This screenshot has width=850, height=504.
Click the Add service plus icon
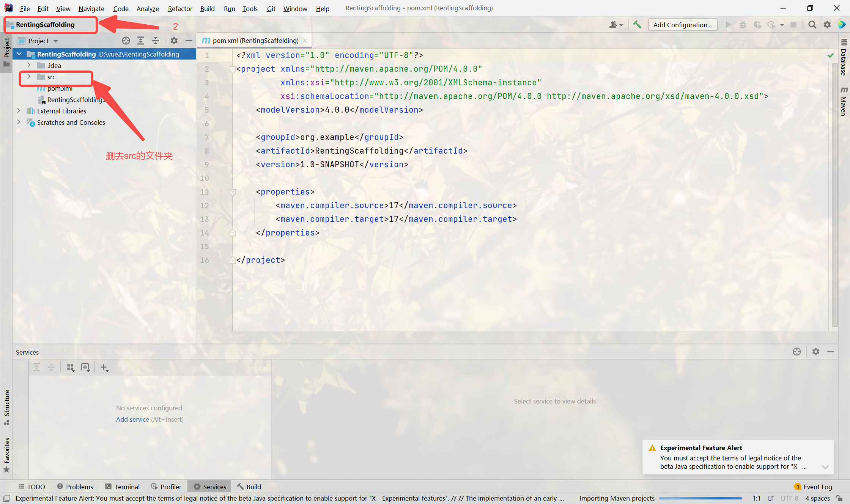(x=104, y=367)
